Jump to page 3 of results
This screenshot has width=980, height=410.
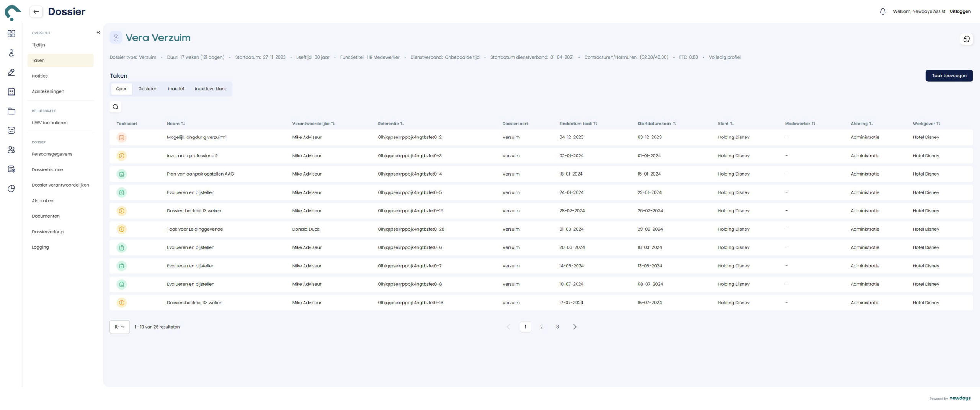tap(557, 327)
